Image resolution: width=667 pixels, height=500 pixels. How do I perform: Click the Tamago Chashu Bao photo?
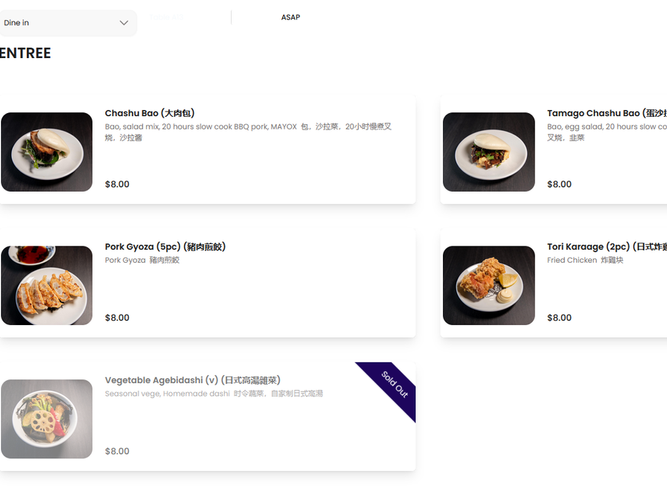coord(489,152)
